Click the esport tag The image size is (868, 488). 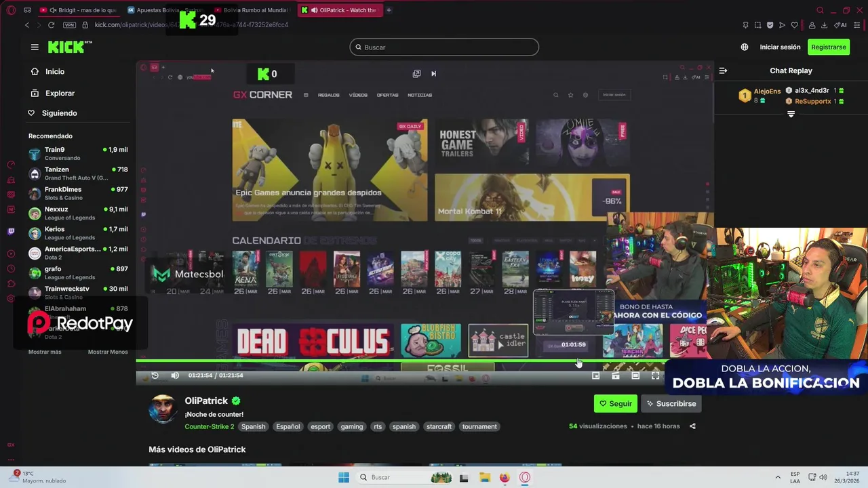tap(320, 426)
